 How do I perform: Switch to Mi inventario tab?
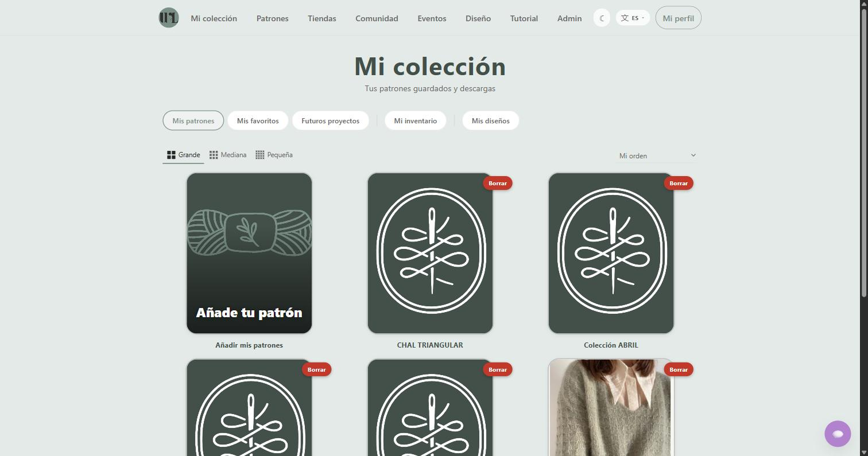click(416, 120)
